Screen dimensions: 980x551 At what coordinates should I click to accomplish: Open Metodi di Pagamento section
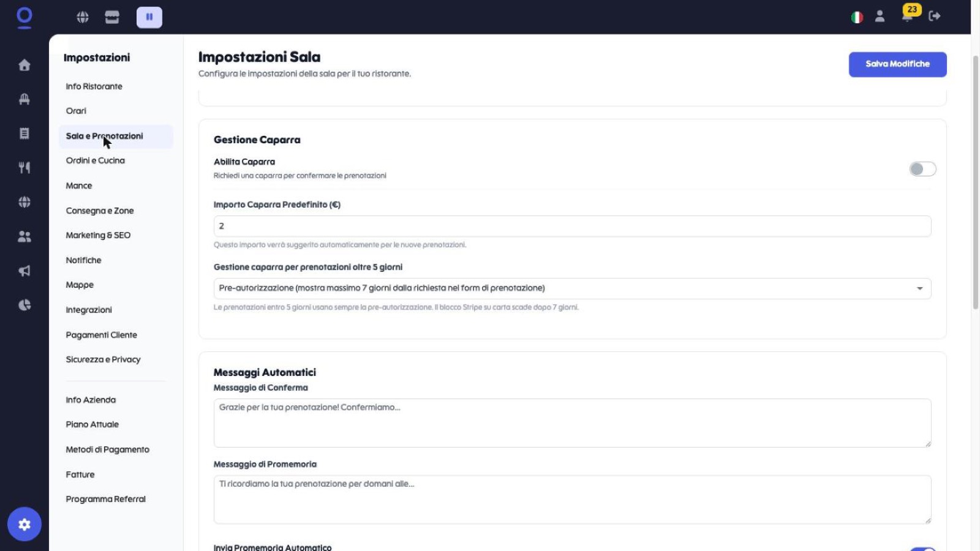[108, 449]
